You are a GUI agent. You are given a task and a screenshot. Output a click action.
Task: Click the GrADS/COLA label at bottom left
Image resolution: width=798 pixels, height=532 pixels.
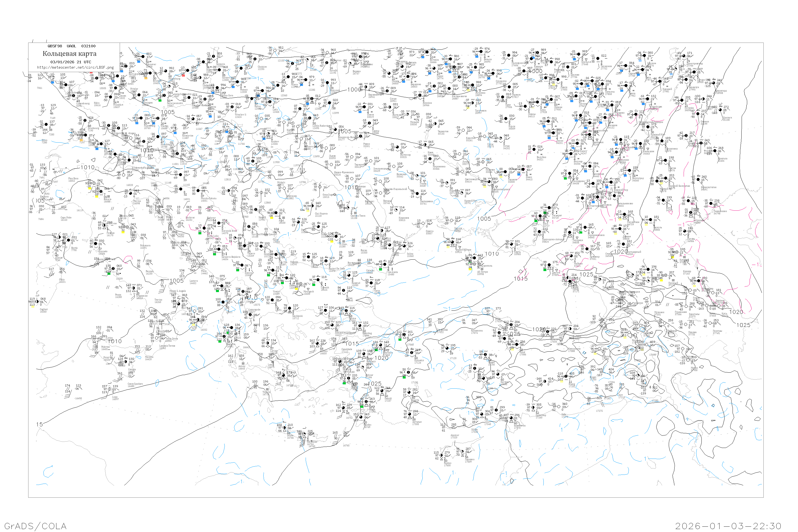(x=35, y=526)
